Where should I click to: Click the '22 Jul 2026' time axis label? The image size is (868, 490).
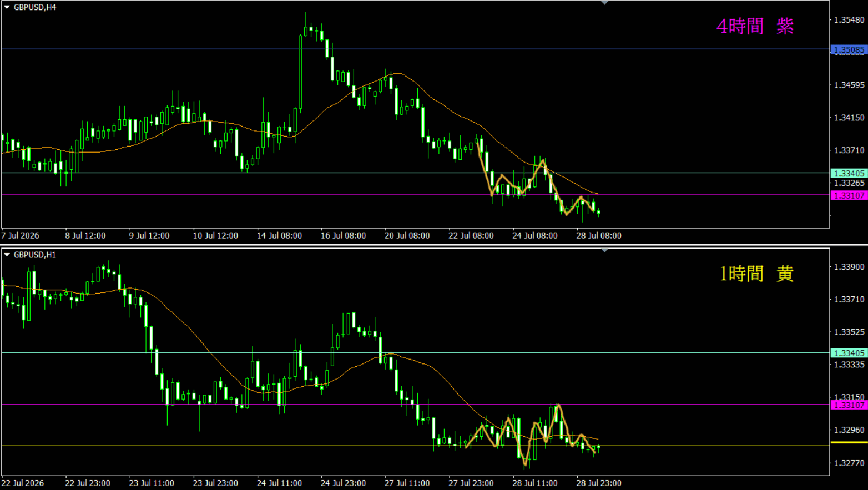23,483
